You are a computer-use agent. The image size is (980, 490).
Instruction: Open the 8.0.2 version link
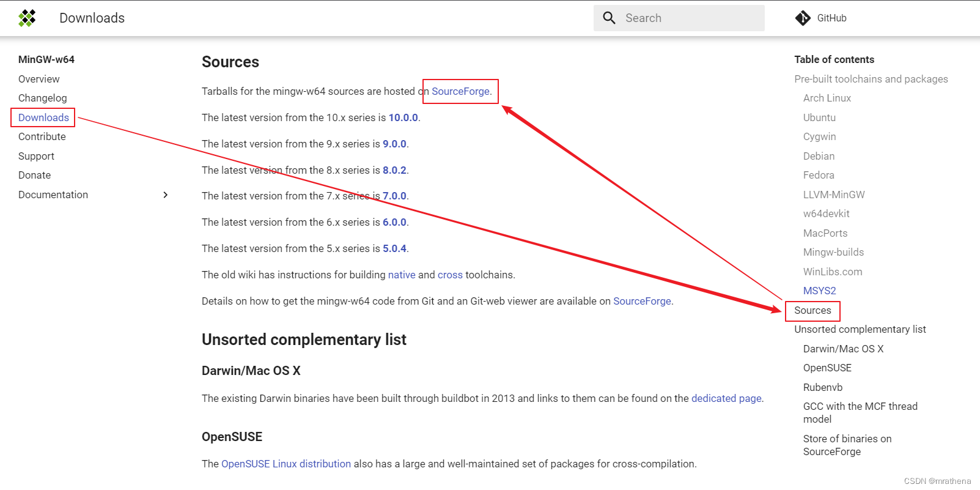pos(394,170)
